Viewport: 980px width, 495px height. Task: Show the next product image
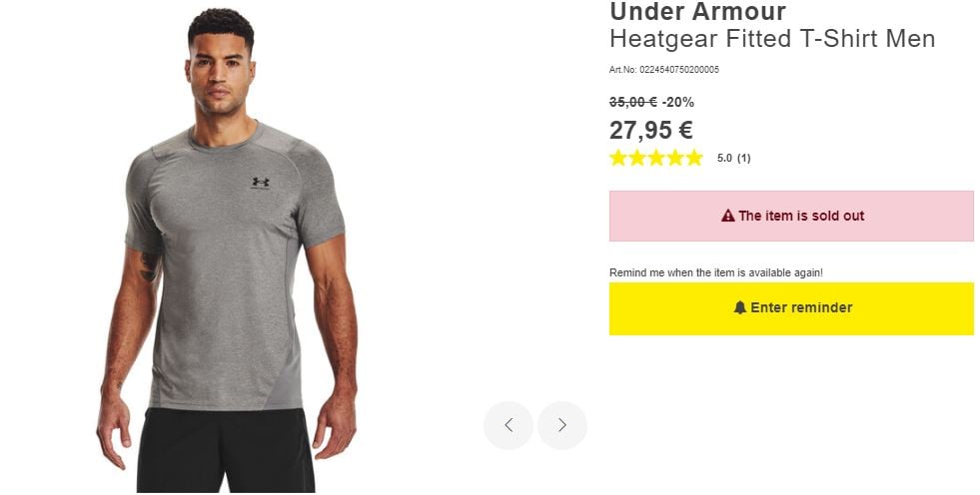561,425
